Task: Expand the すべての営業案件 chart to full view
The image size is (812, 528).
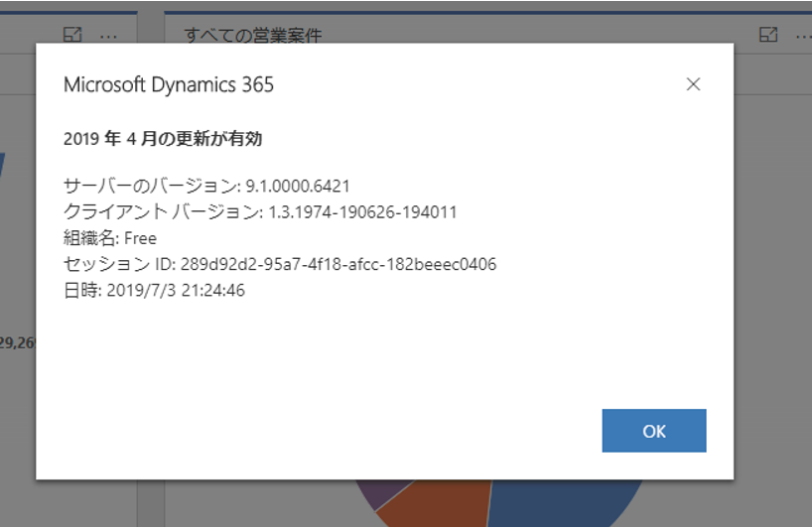Action: 768,35
